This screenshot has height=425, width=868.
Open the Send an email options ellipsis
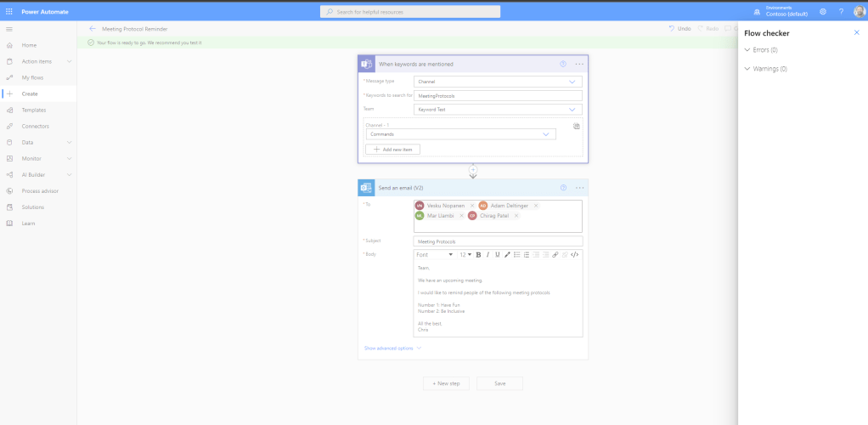point(579,188)
